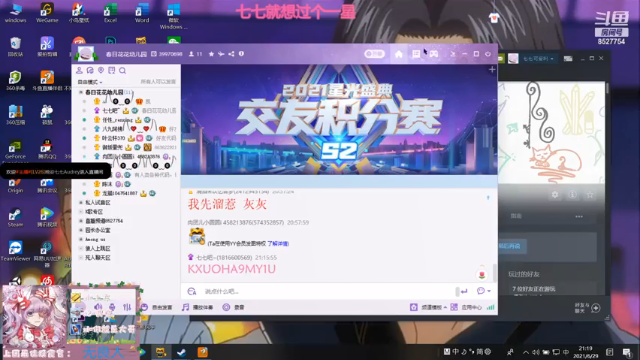Select user 八九尾桃 in member list
This screenshot has width=640, height=360.
112,129
